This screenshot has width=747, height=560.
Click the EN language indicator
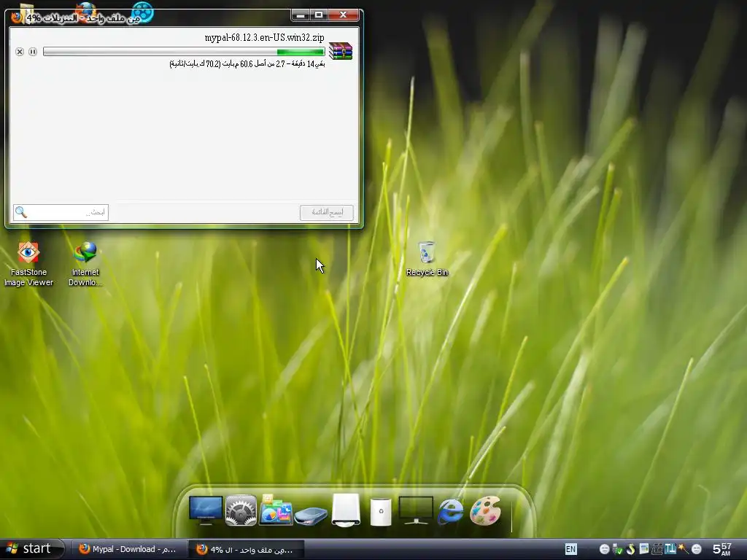[570, 549]
